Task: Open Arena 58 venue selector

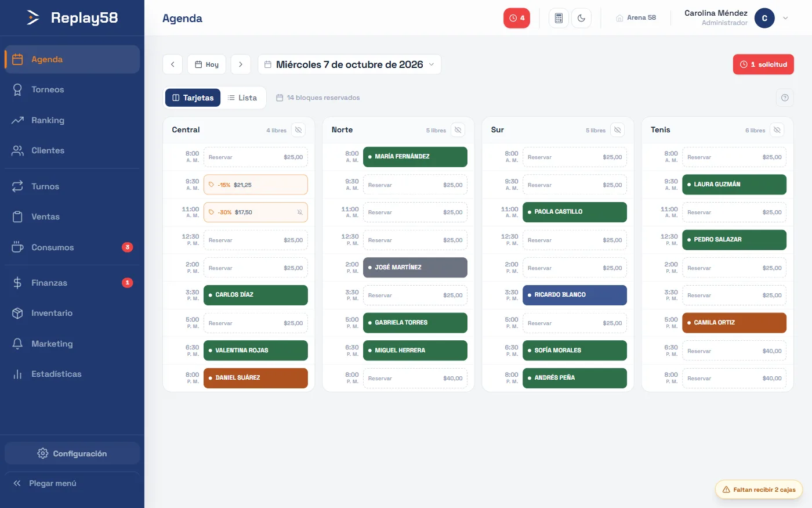Action: point(636,18)
